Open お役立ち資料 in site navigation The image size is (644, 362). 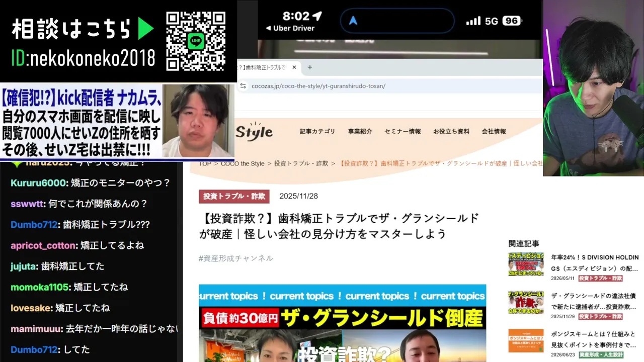pyautogui.click(x=451, y=131)
